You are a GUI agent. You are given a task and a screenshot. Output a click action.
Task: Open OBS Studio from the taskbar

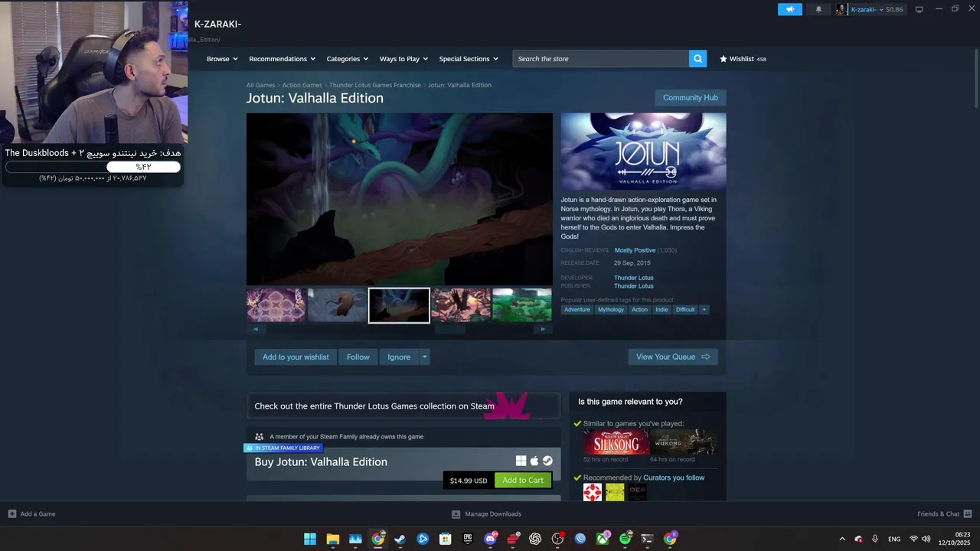(557, 539)
